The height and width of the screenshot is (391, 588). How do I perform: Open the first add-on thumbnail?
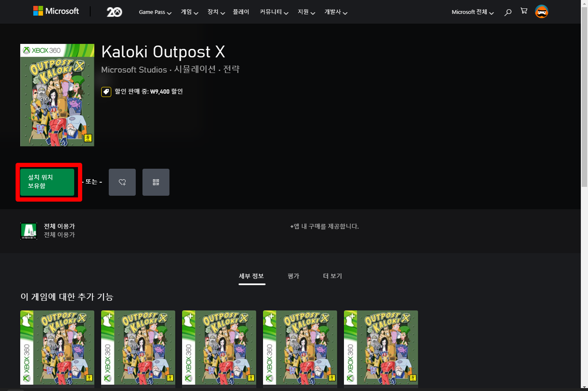(57, 348)
